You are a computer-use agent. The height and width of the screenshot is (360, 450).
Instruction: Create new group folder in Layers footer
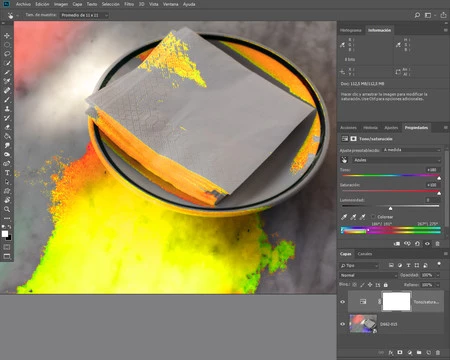coord(419,352)
